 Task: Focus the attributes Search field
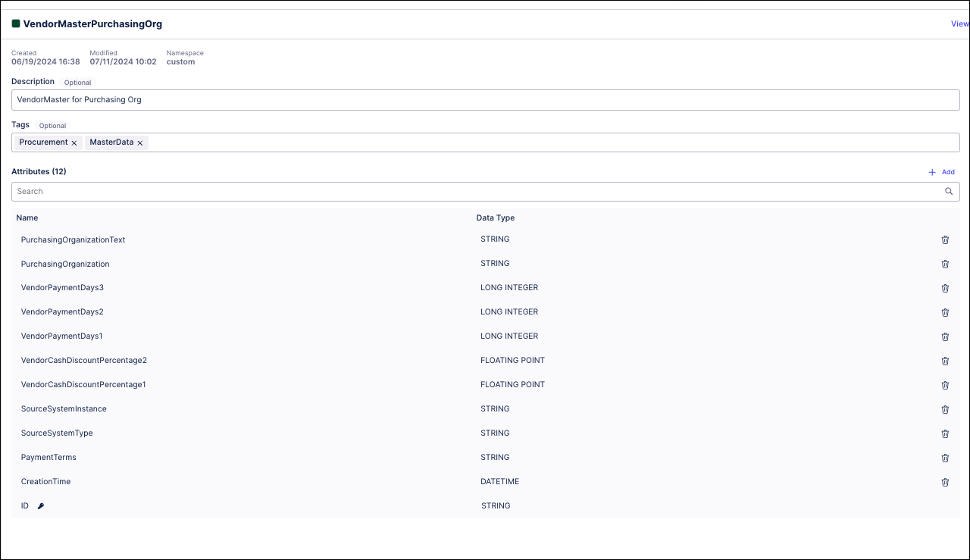click(486, 192)
